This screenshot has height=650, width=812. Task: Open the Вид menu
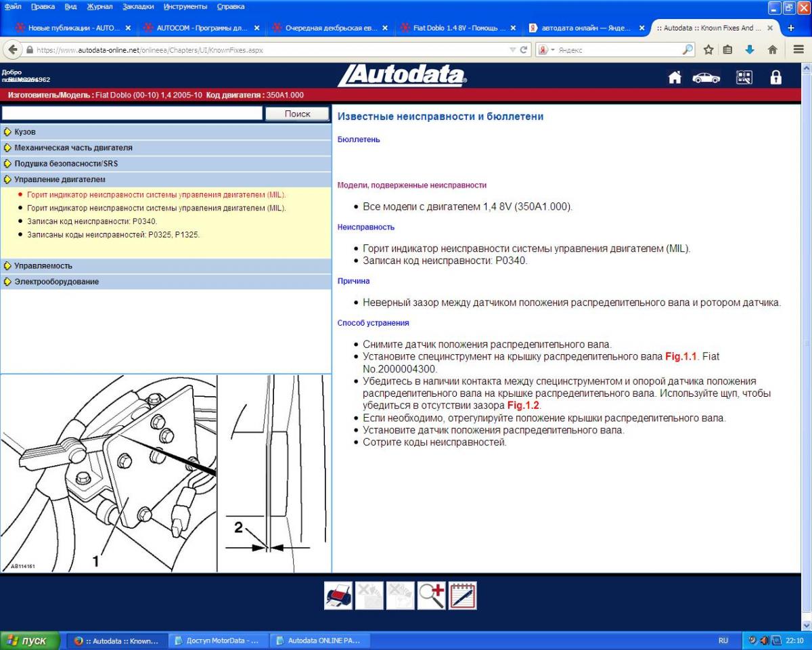pos(70,7)
